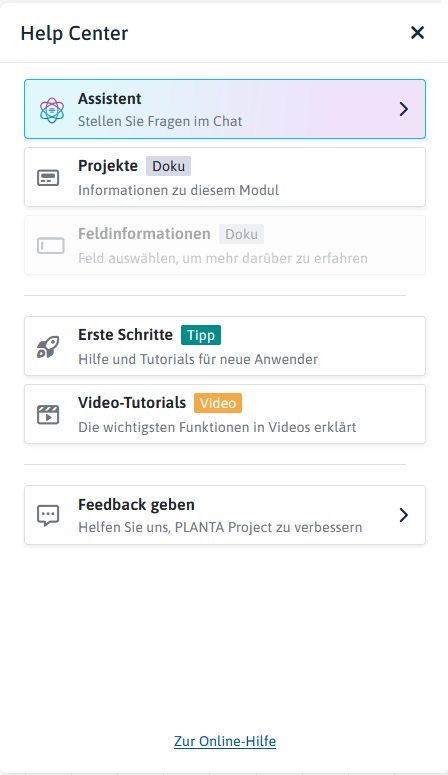Close the Help Center panel
Screen dimensions: 448x775
(x=417, y=33)
